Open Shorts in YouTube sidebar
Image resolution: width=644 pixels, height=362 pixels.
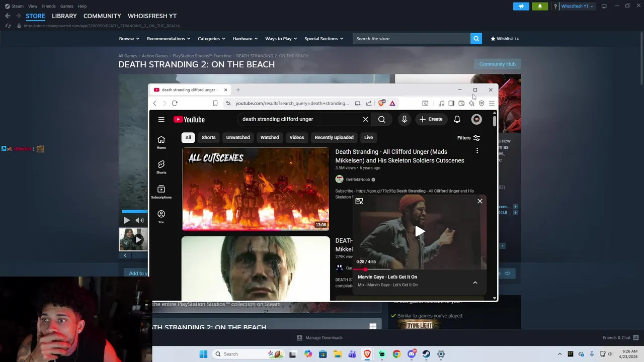161,167
